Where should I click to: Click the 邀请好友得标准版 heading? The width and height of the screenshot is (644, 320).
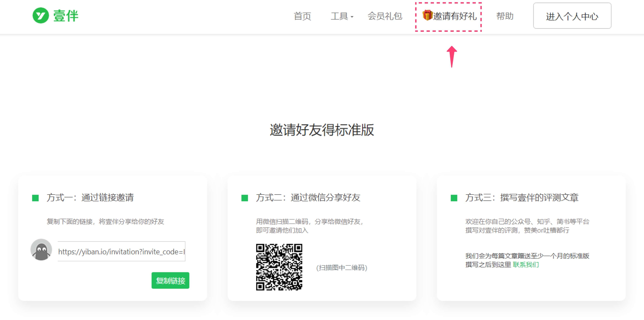[322, 130]
